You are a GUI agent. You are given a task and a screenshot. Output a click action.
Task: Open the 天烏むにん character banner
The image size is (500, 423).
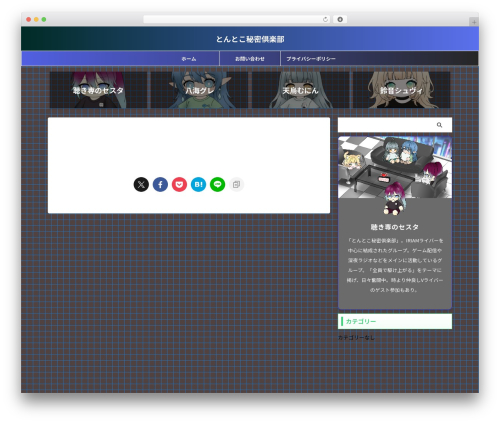[300, 90]
